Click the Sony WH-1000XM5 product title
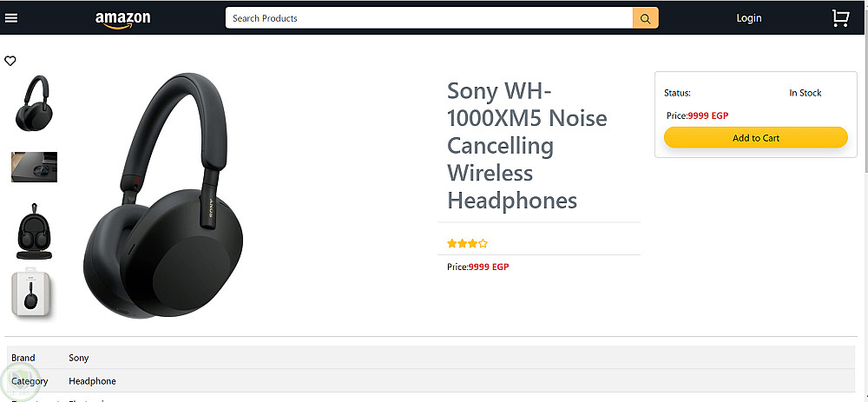The width and height of the screenshot is (868, 402). tap(527, 145)
